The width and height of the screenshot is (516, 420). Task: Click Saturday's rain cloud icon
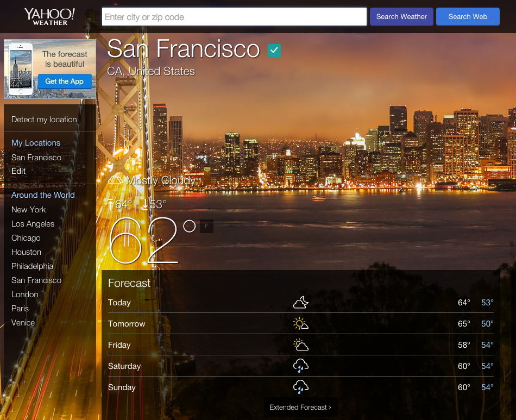[x=300, y=366]
